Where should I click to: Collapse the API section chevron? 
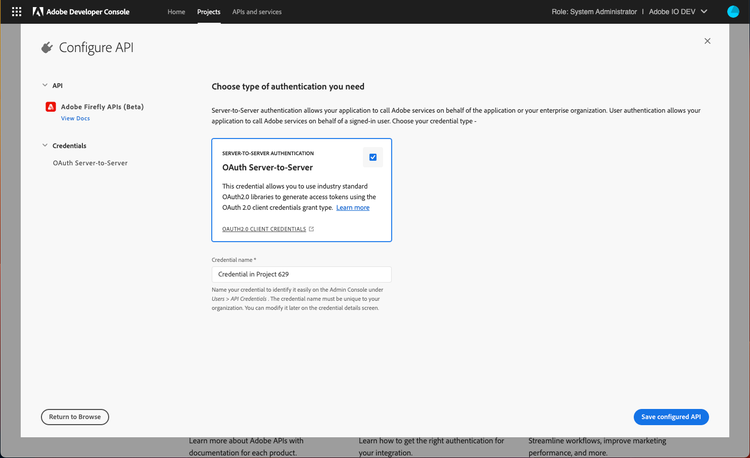[x=44, y=86]
